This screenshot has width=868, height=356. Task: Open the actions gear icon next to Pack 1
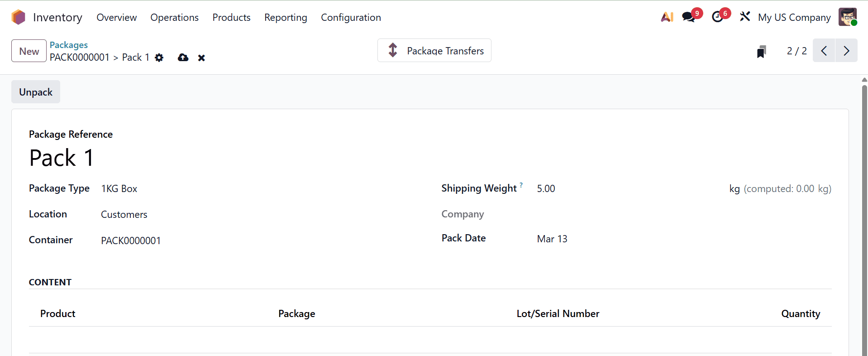click(x=159, y=58)
